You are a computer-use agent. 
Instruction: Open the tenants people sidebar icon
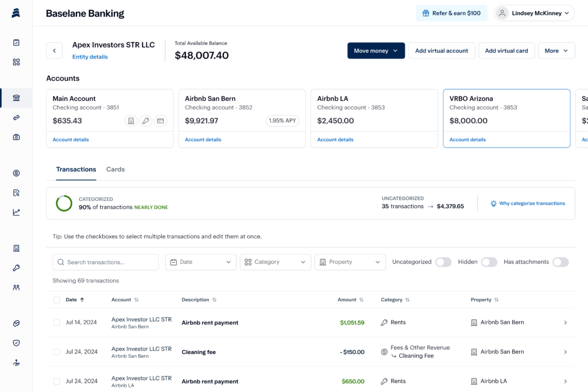pyautogui.click(x=16, y=288)
